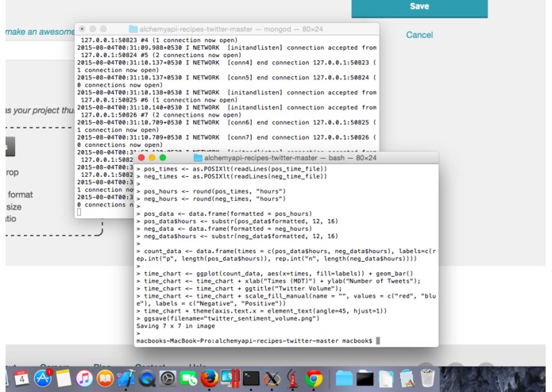Open the Applications stack in Dock

[x=407, y=379]
